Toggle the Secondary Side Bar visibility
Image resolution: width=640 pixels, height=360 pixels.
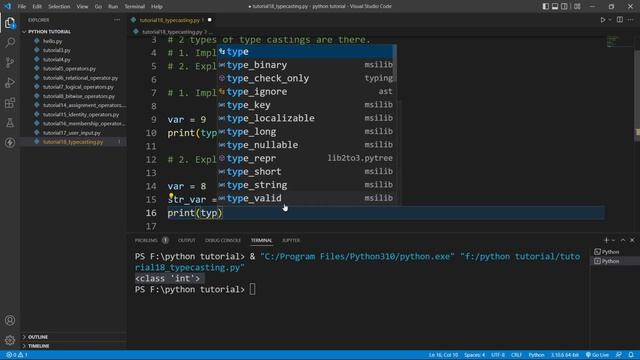pyautogui.click(x=564, y=7)
